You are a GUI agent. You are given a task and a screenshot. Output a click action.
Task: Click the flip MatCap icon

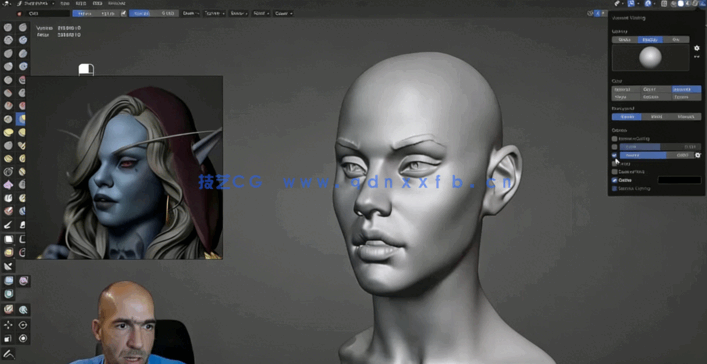(x=697, y=57)
